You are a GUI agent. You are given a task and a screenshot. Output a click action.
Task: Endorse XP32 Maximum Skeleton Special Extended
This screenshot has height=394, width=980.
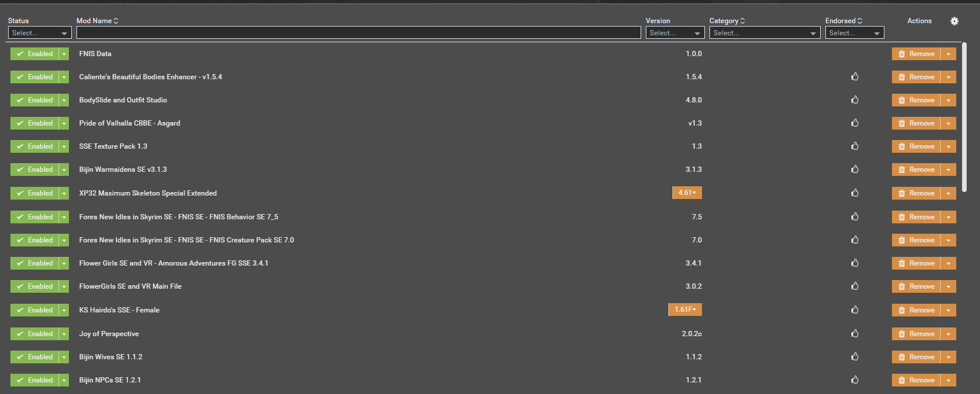pyautogui.click(x=855, y=193)
